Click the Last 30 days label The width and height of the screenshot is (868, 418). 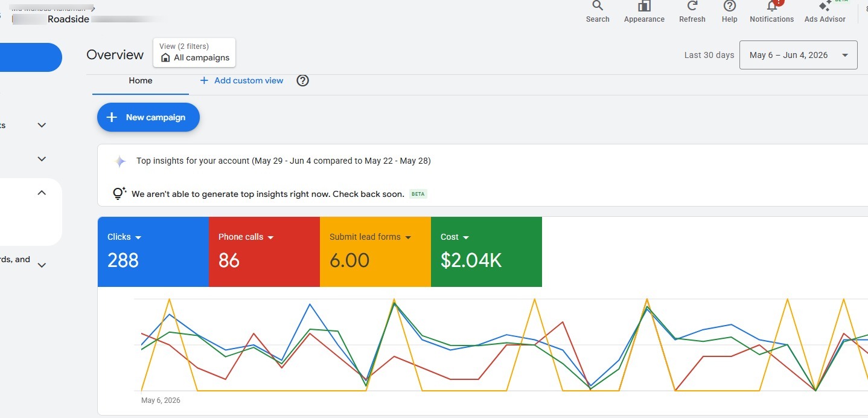point(709,55)
